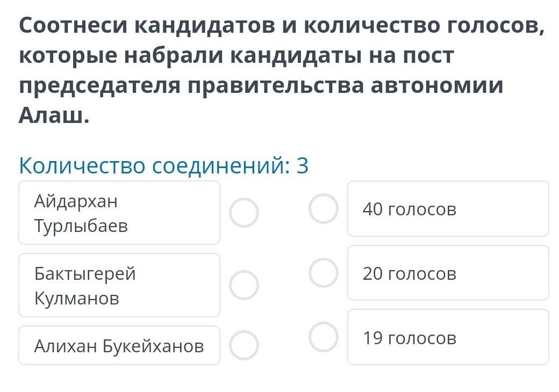The image size is (559, 392).
Task: Choose the circle beside 19 голосов
Action: (x=324, y=337)
